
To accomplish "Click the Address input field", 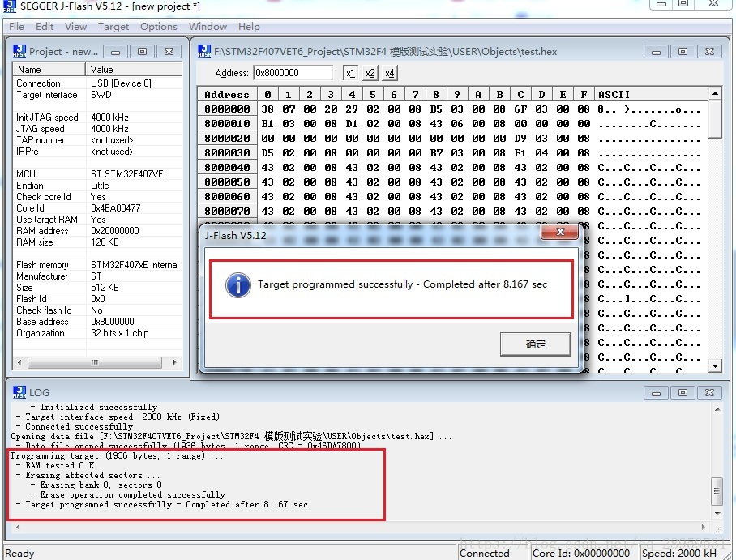I will (x=293, y=73).
